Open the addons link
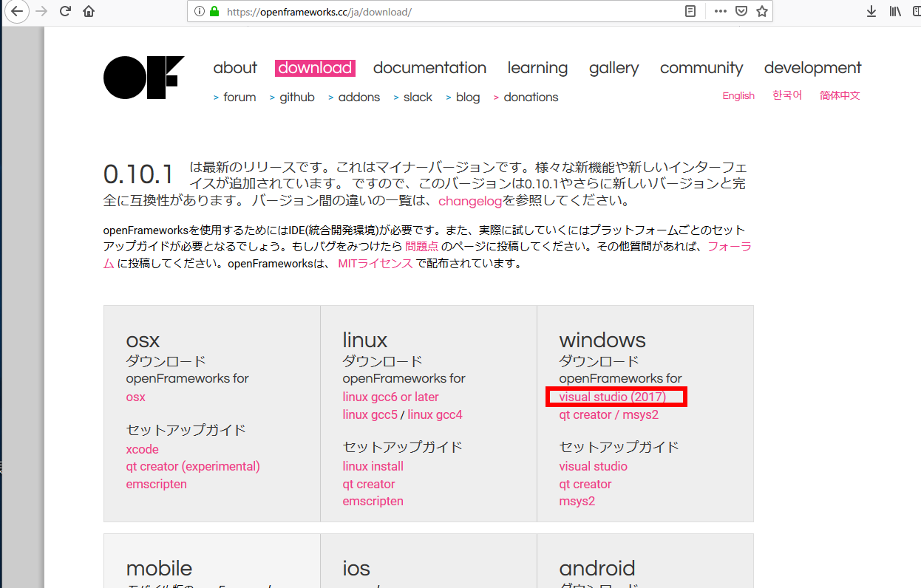The width and height of the screenshot is (921, 588). pos(359,98)
